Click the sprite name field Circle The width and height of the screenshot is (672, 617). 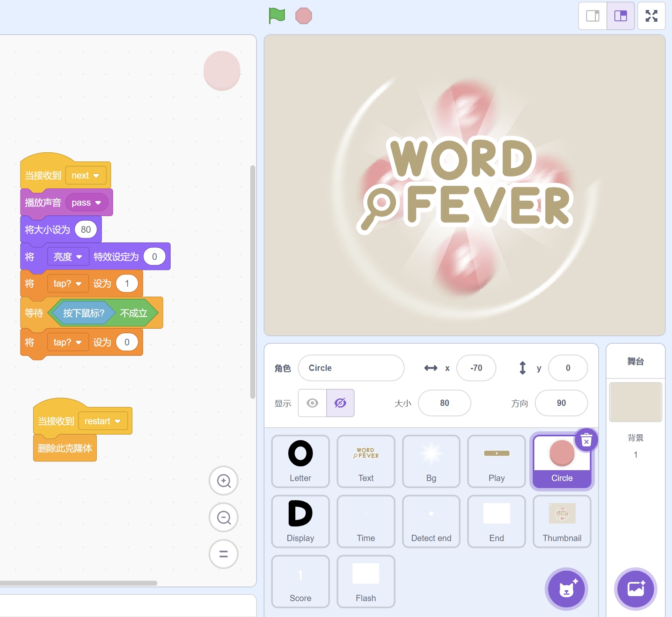[351, 368]
